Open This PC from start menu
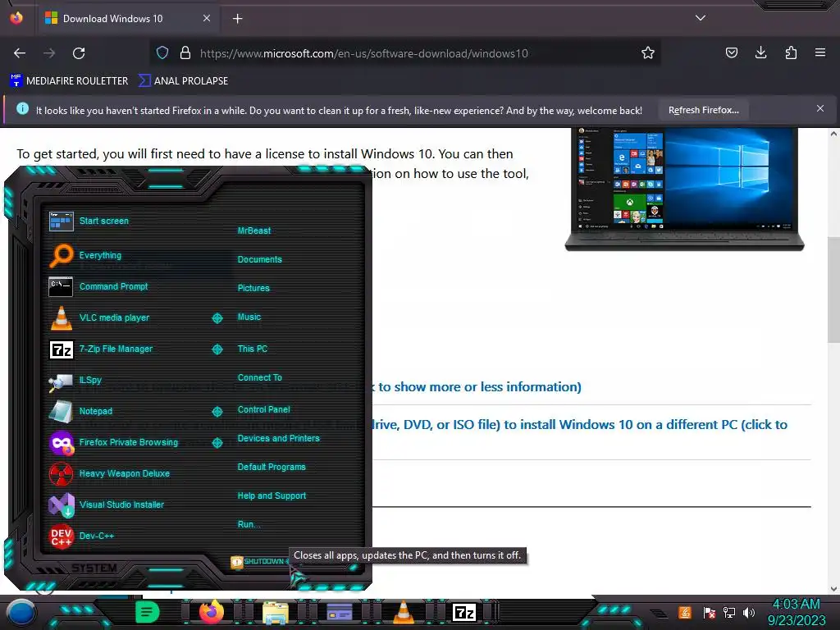Screen dimensions: 840x630 (253, 349)
